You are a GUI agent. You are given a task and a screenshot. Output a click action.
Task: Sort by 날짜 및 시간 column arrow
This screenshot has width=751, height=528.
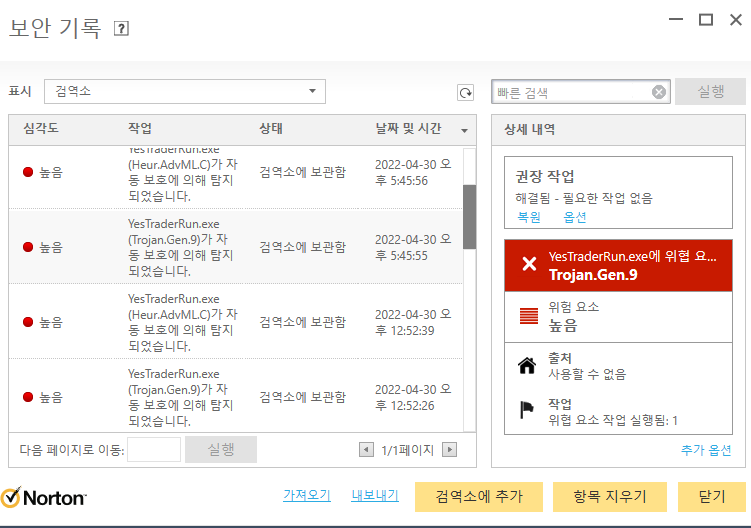[464, 130]
